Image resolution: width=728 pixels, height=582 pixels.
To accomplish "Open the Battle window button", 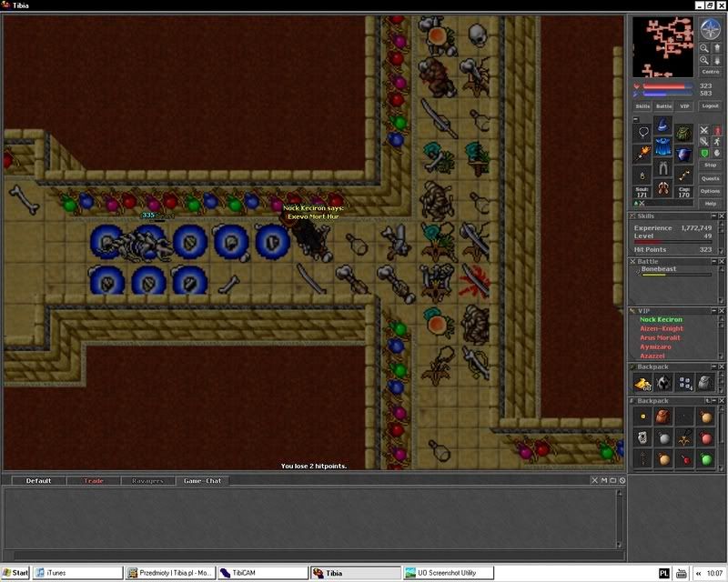I will coord(664,106).
